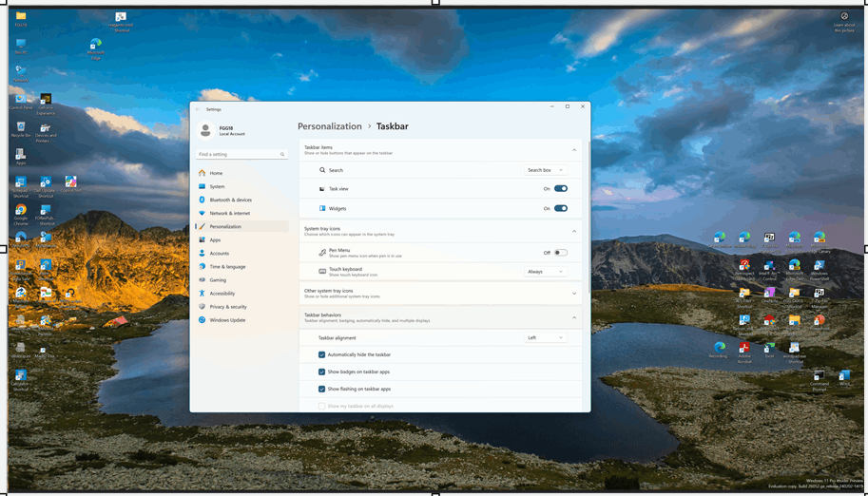Collapse the Taskbar behaviors section

click(x=574, y=317)
